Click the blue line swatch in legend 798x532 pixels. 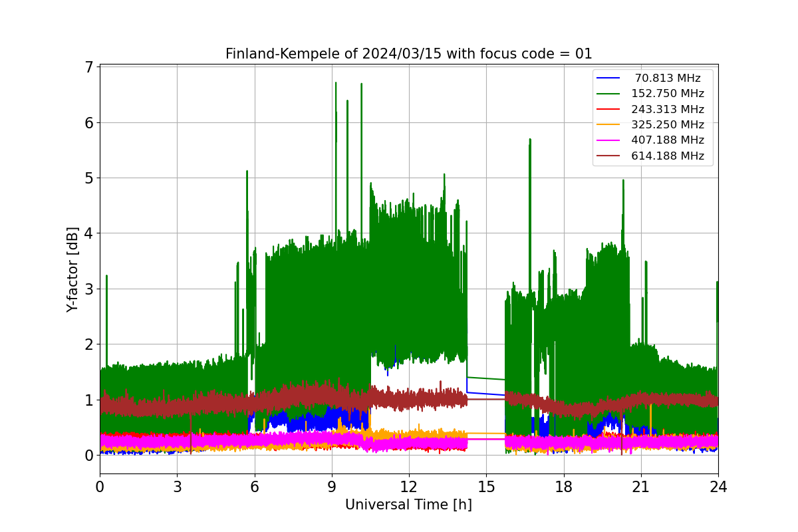coord(608,78)
